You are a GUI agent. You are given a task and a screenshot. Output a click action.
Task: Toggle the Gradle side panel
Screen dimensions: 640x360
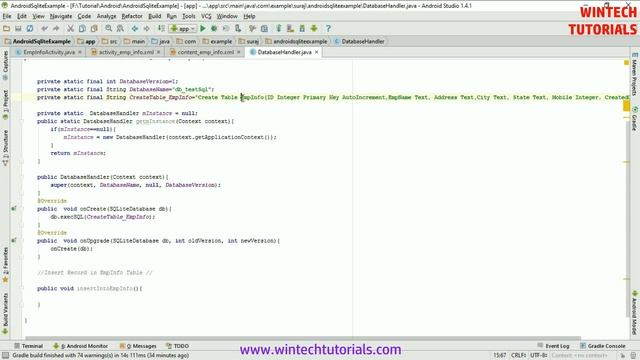635,119
